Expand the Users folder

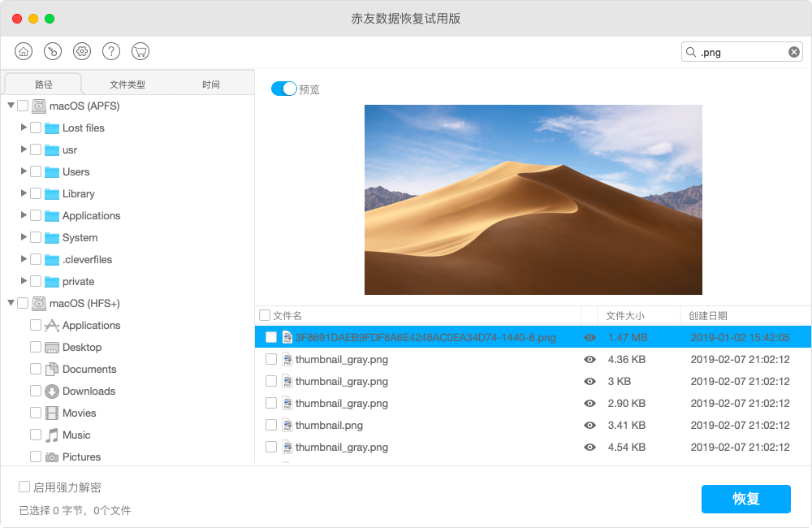pos(24,171)
